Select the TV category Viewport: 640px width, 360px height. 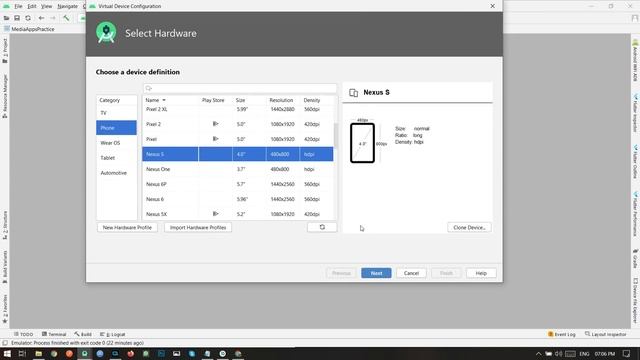pos(116,113)
